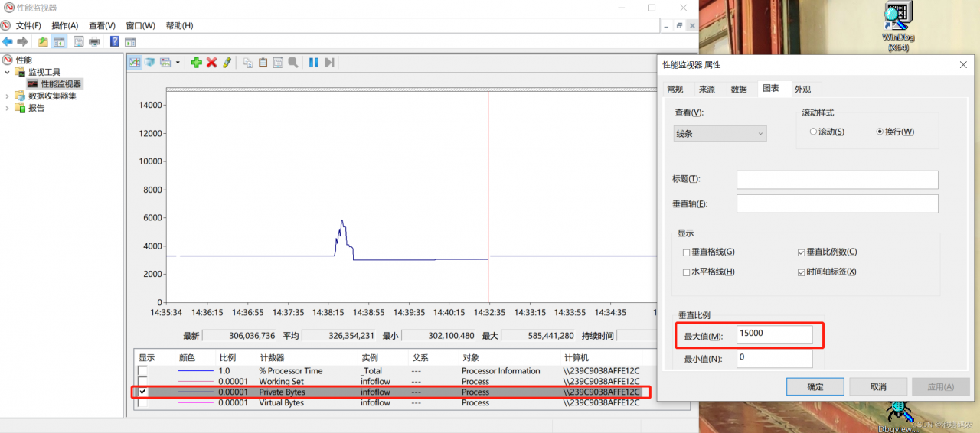The image size is (980, 433).
Task: Delete selected counter with the red X icon
Action: point(212,63)
